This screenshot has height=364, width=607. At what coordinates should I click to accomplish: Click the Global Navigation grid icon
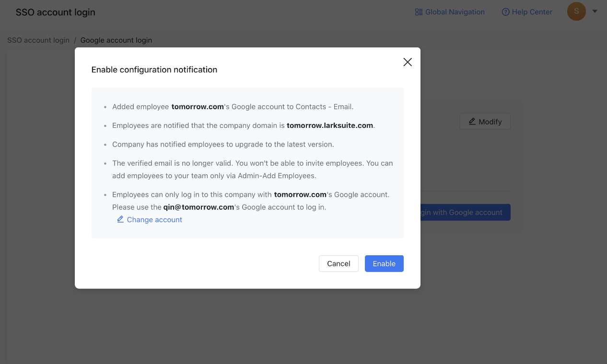[x=418, y=11]
